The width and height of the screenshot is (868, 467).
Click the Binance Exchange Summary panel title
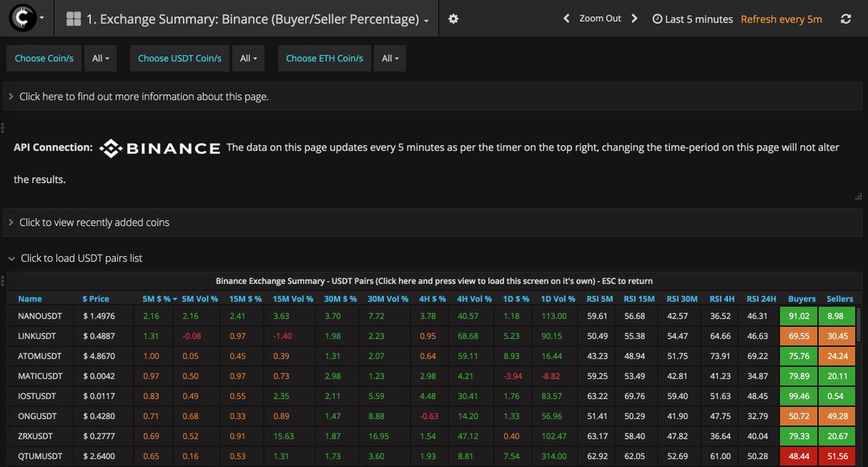click(434, 280)
